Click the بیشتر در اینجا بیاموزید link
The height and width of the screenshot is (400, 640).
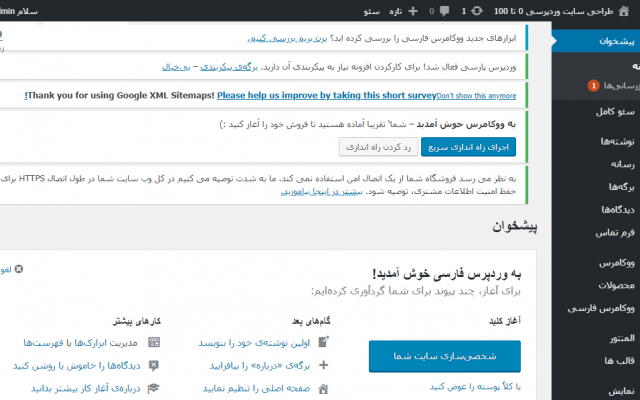coord(322,191)
